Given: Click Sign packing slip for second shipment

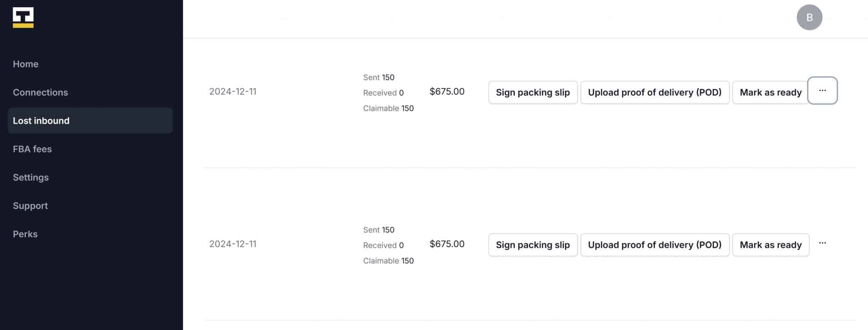Looking at the screenshot, I should 533,245.
